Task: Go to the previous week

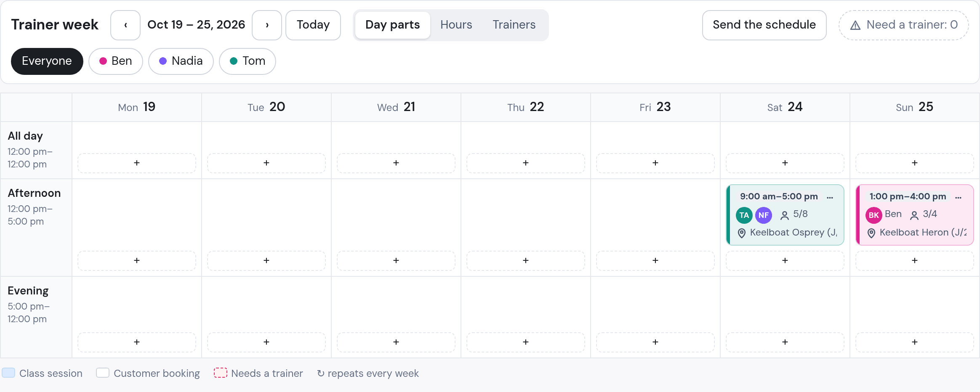Action: click(x=125, y=25)
